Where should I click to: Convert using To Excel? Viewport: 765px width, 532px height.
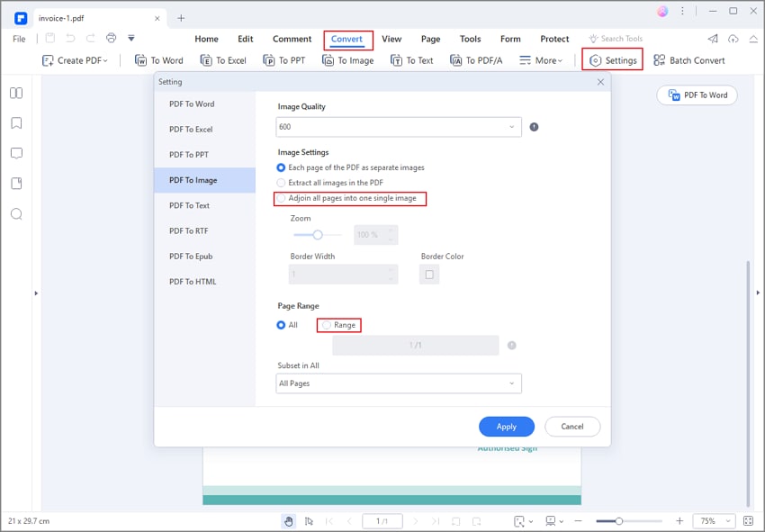click(223, 60)
